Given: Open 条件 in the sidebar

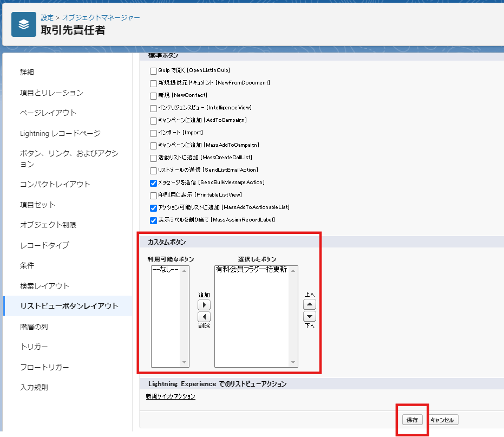Looking at the screenshot, I should tap(27, 265).
